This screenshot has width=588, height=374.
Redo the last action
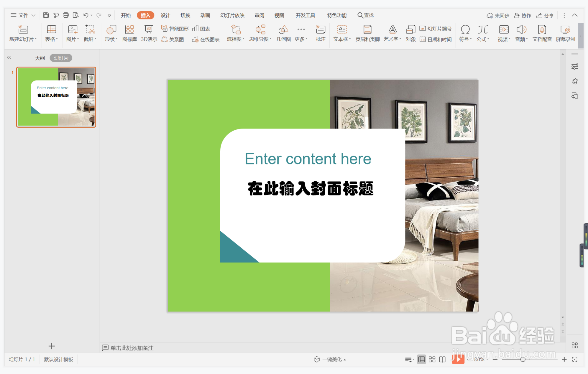click(x=99, y=15)
